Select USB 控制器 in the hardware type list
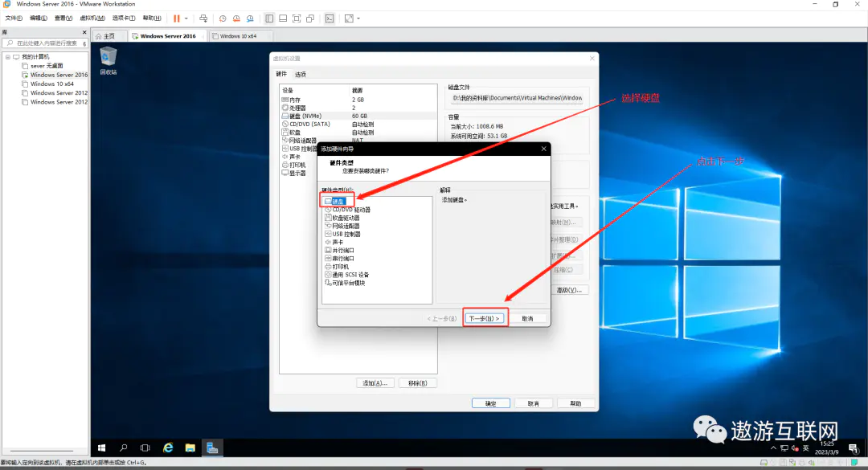The width and height of the screenshot is (868, 470). pyautogui.click(x=346, y=234)
